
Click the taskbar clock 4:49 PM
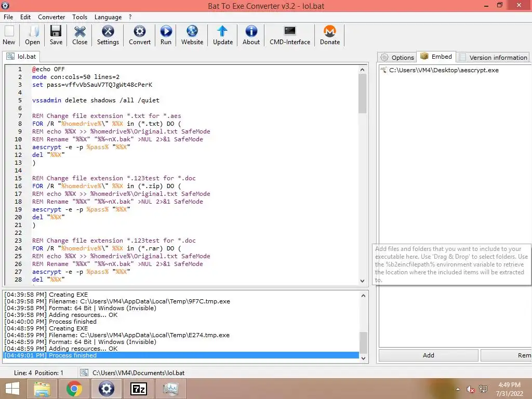click(x=509, y=385)
